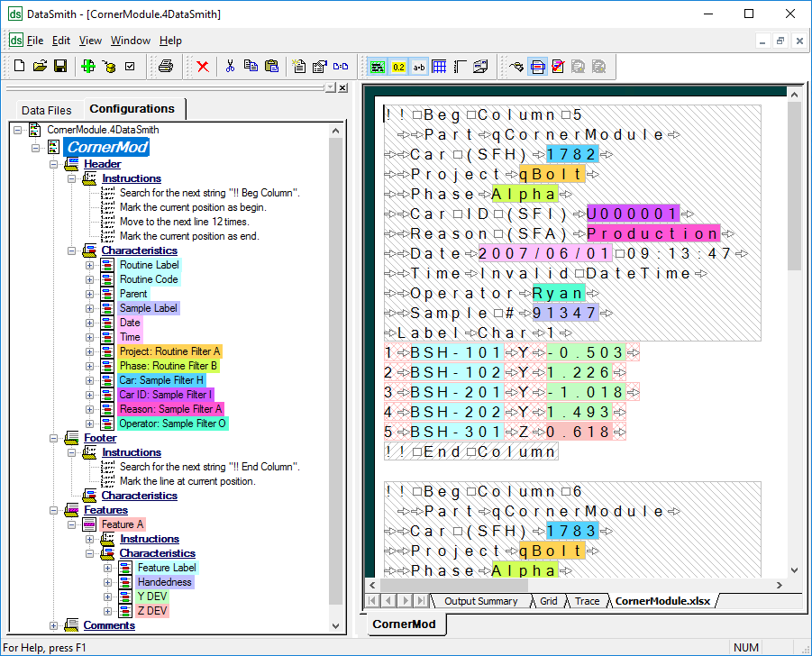812x656 pixels.
Task: Toggle the yellow 0.2 display button
Action: coord(398,66)
